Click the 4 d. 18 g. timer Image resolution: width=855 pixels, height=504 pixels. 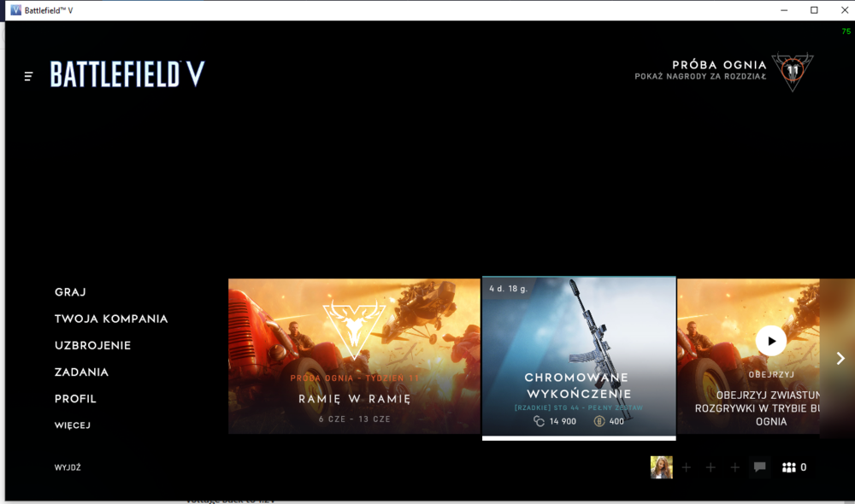click(508, 289)
